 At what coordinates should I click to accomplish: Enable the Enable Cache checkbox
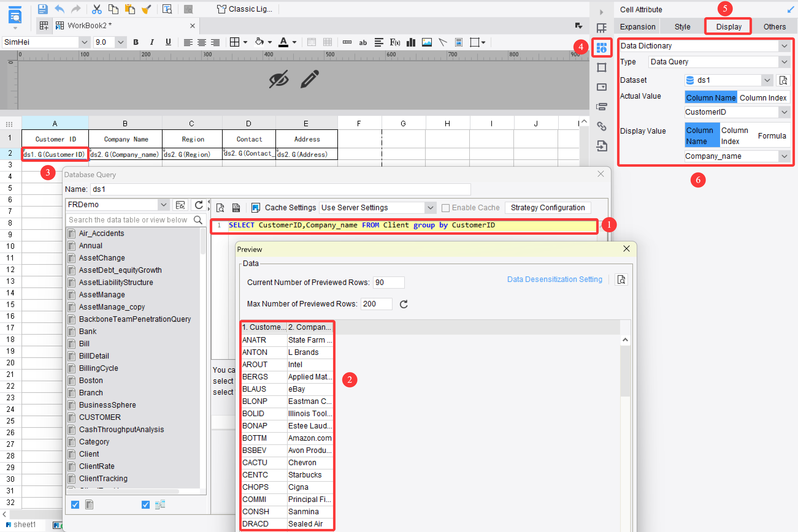(446, 208)
